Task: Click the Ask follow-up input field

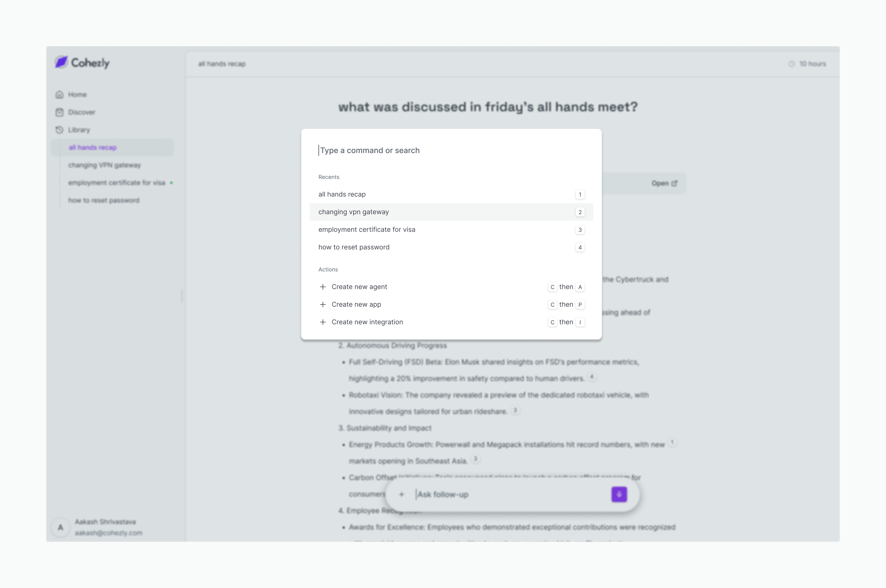Action: 510,494
